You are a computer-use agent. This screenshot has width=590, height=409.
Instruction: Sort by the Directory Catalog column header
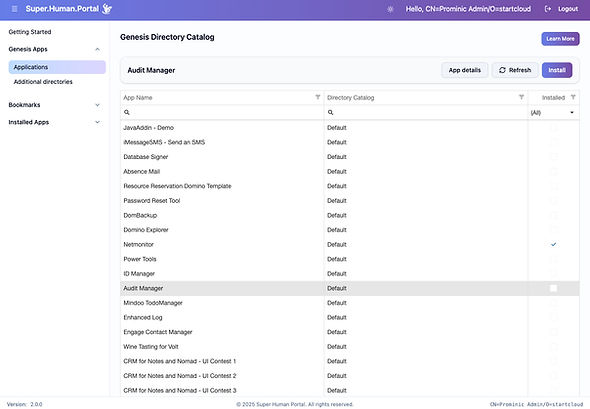click(350, 97)
